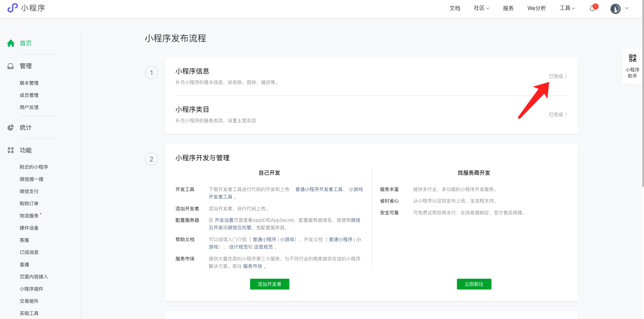
Task: Open 微信支付 in sidebar
Action: tap(29, 191)
